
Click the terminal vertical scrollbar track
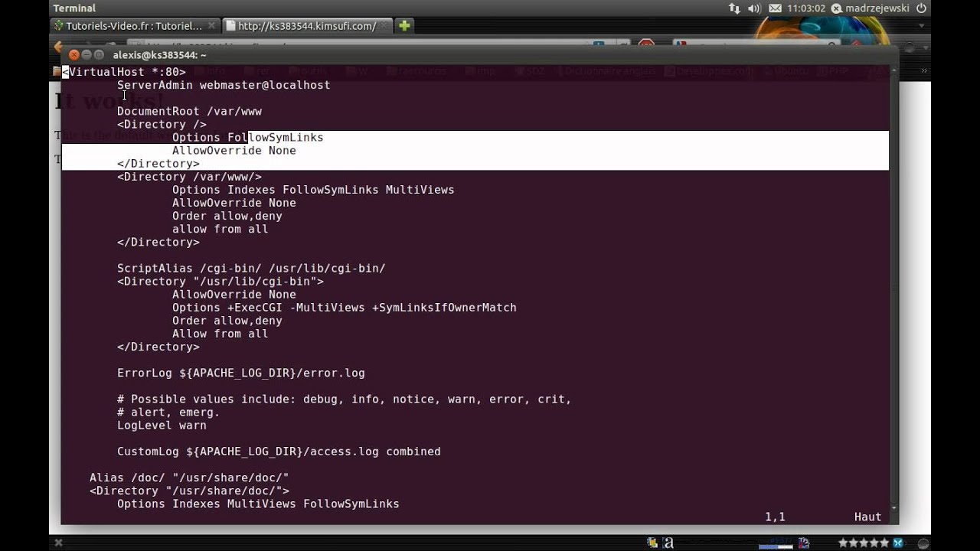[894, 287]
